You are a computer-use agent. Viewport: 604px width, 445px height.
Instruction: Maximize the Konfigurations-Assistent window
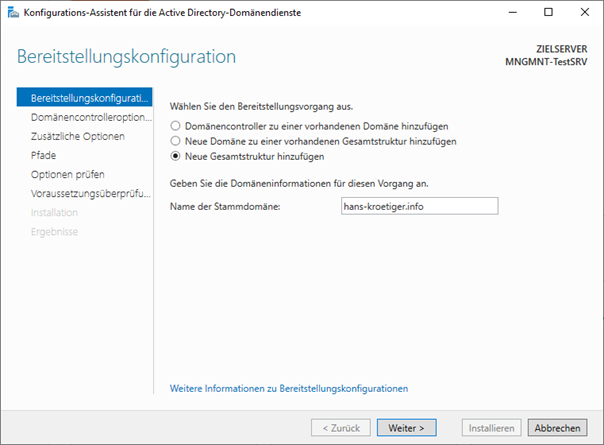pyautogui.click(x=546, y=12)
